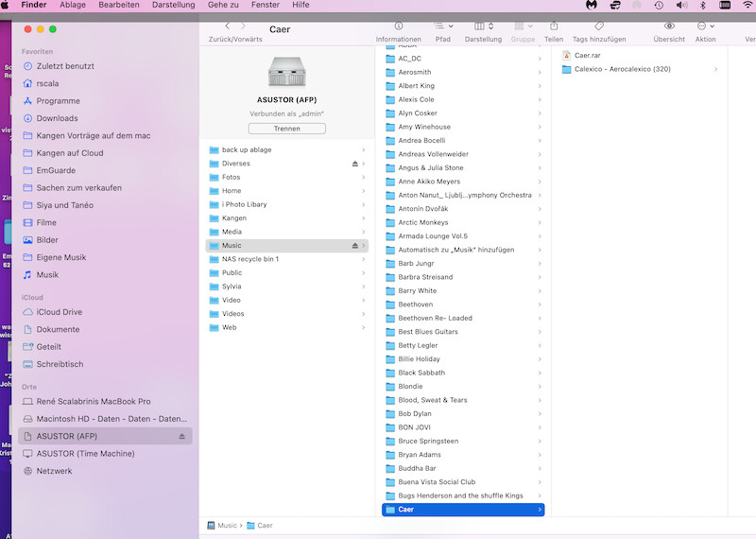Viewport: 756px width, 539px height.
Task: Open the Aktion menu dropdown
Action: click(705, 26)
